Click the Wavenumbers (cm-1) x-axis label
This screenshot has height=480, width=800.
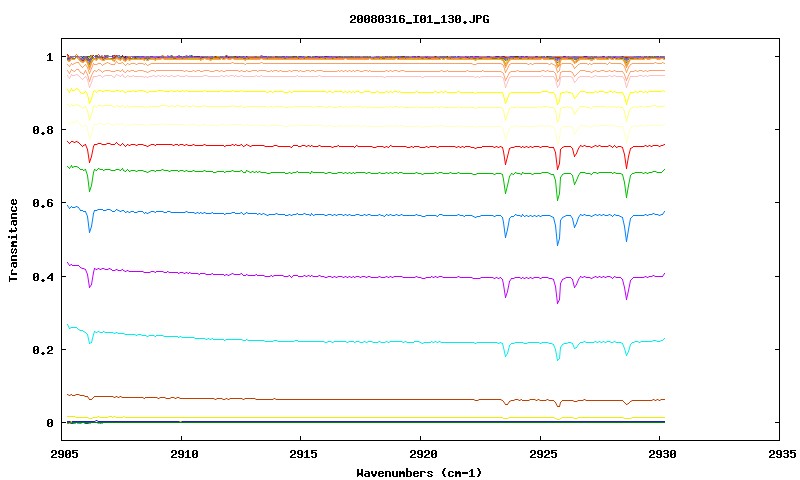click(419, 473)
